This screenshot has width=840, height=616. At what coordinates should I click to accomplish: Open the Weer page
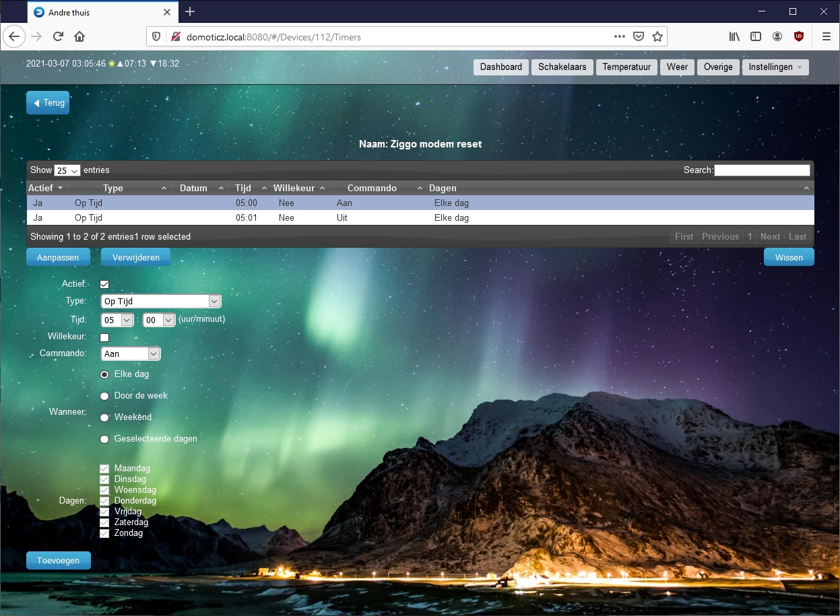[x=677, y=67]
